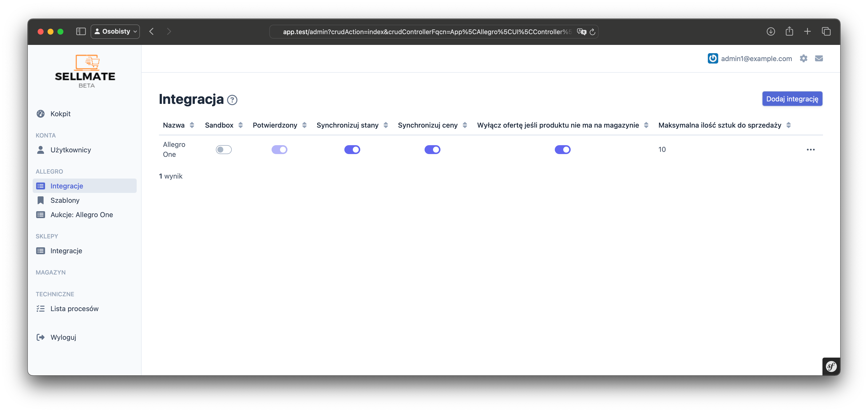Click the '1 wynik' result count
The image size is (868, 412).
(x=171, y=176)
